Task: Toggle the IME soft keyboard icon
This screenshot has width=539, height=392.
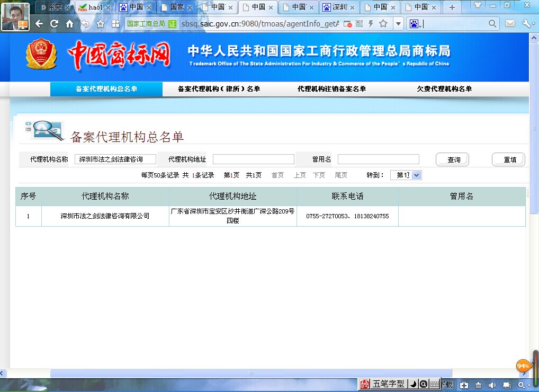Action: 434,384
